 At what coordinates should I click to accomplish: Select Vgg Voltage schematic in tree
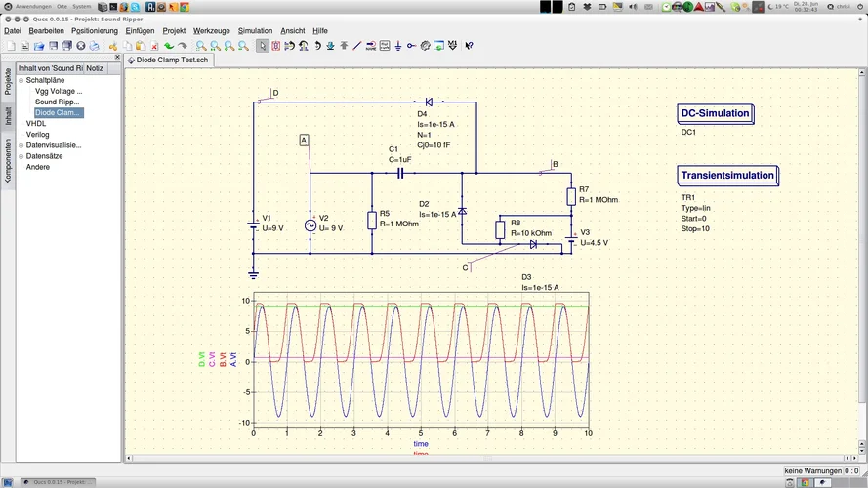point(59,91)
